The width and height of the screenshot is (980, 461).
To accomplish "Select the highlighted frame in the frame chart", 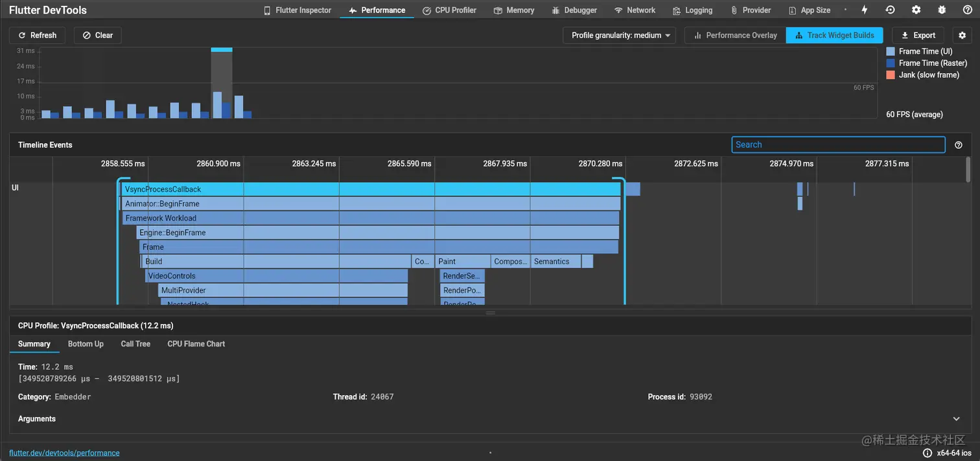I will (222, 83).
